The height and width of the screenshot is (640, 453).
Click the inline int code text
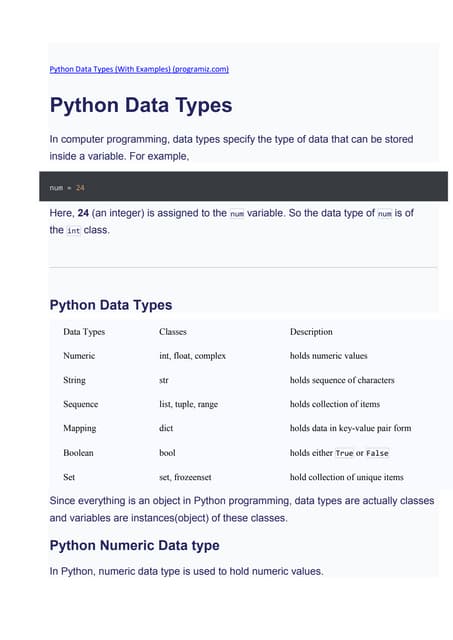73,231
